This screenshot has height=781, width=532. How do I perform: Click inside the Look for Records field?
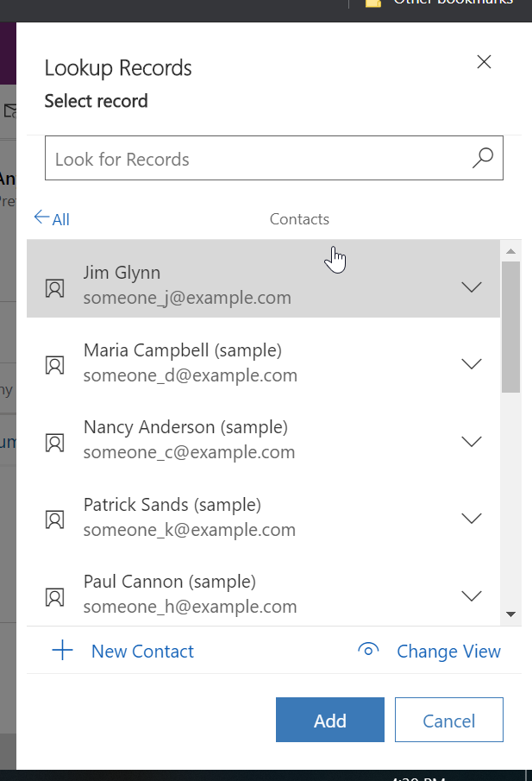pos(216,158)
